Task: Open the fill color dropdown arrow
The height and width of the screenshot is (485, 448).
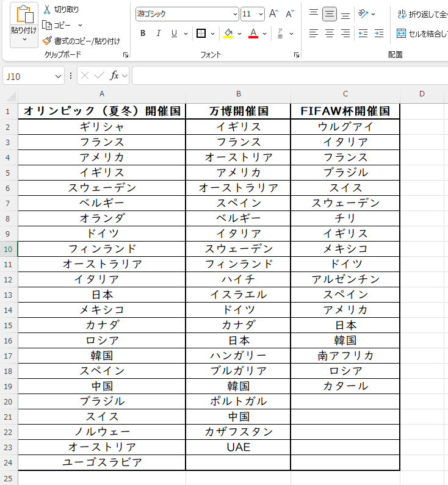Action: pyautogui.click(x=239, y=34)
